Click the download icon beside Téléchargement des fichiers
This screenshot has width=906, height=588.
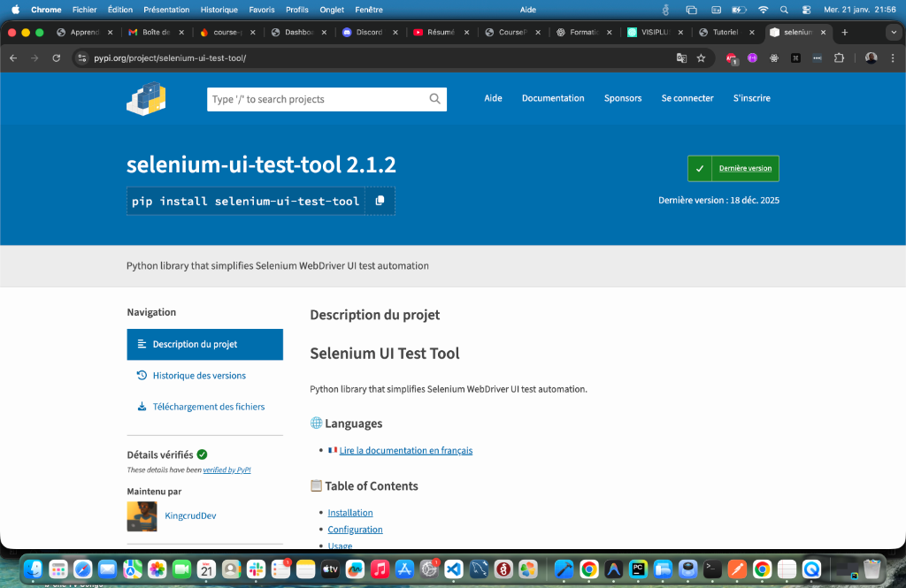tap(142, 406)
